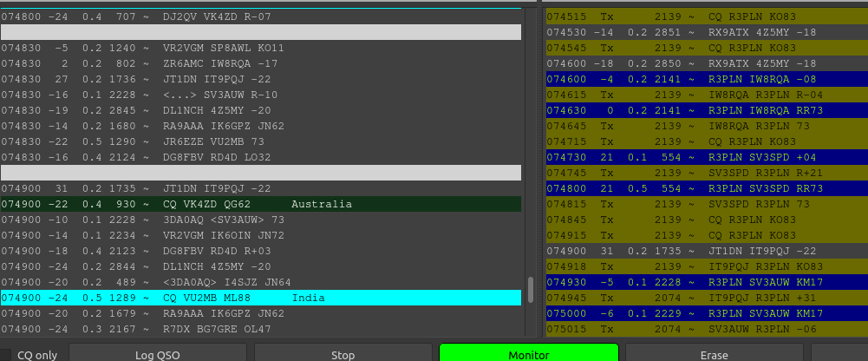Select the IW8RQA R3PLN R-04 Tx row
Image resolution: width=868 pixels, height=361 pixels.
707,95
